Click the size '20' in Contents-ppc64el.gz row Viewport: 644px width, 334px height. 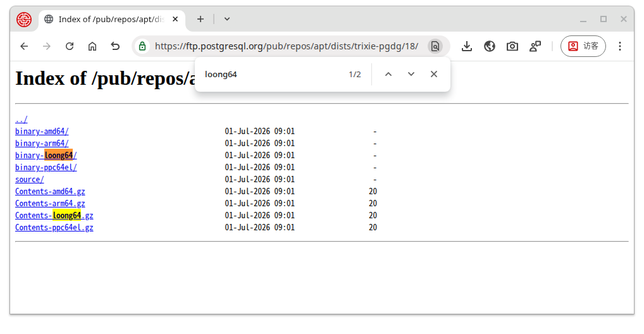[x=373, y=228]
